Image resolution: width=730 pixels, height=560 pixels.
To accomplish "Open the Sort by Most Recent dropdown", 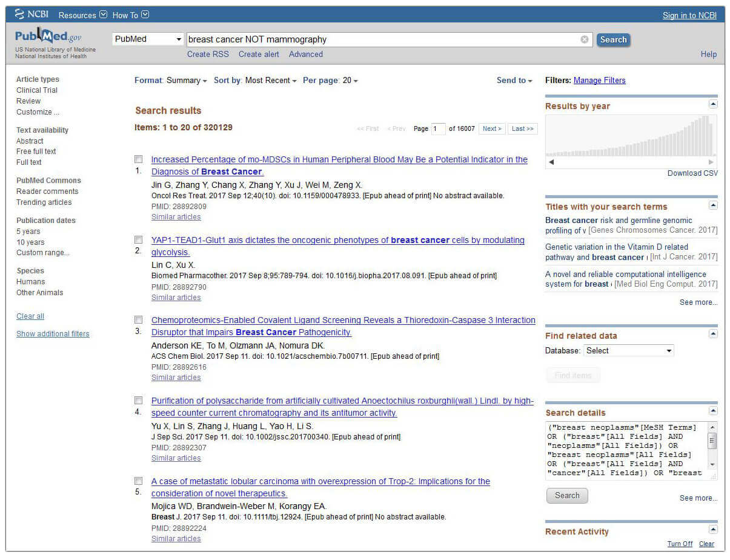I will point(255,81).
